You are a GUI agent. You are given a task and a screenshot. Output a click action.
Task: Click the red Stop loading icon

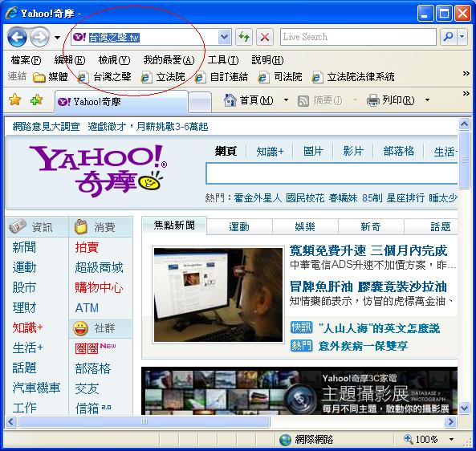[x=265, y=37]
